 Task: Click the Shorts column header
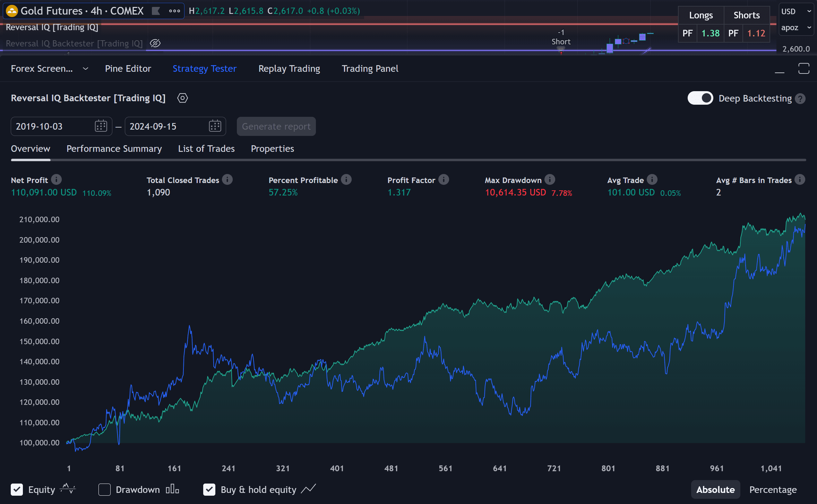coord(747,15)
